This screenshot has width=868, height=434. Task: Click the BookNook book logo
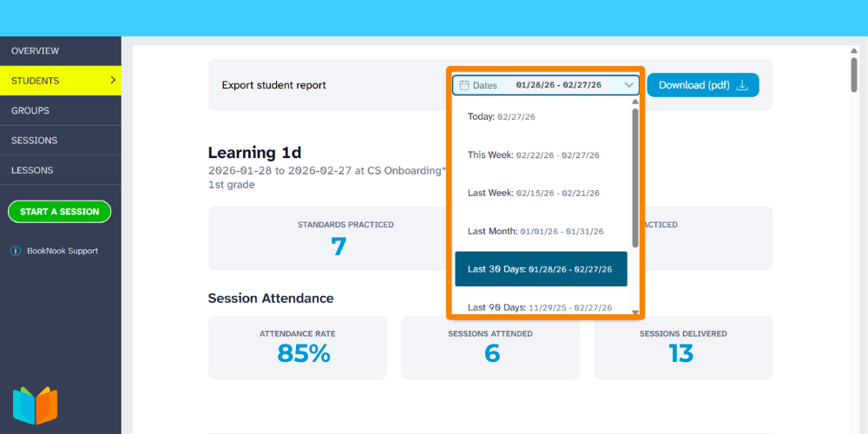(35, 405)
